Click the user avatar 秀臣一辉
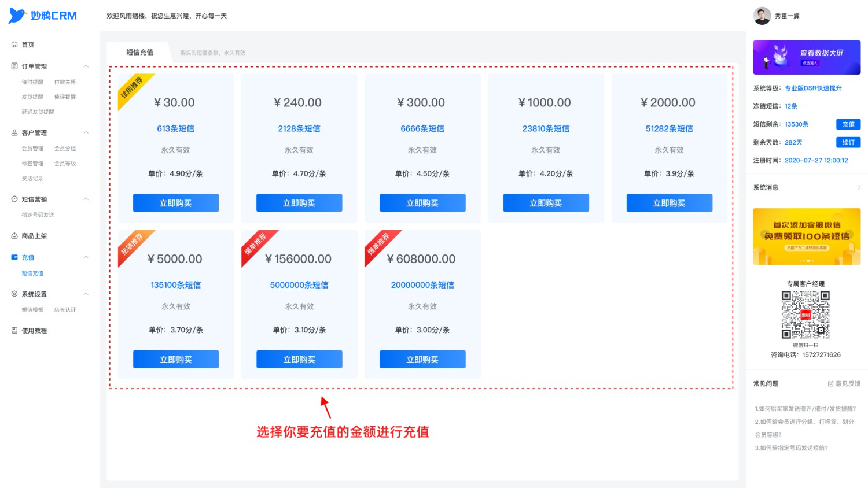This screenshot has height=488, width=868. pos(762,16)
